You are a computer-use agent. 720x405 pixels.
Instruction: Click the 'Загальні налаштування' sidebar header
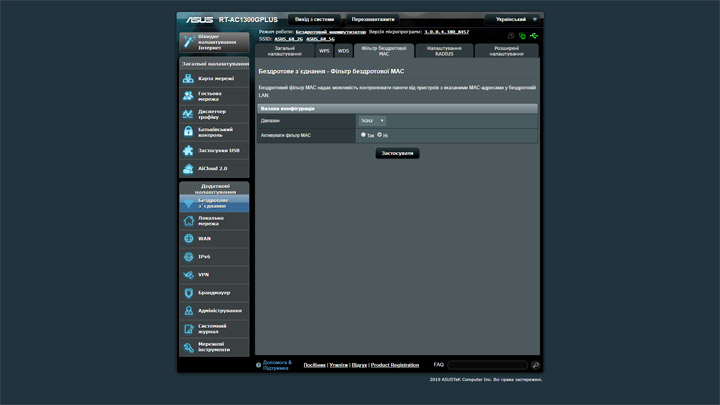pyautogui.click(x=214, y=64)
